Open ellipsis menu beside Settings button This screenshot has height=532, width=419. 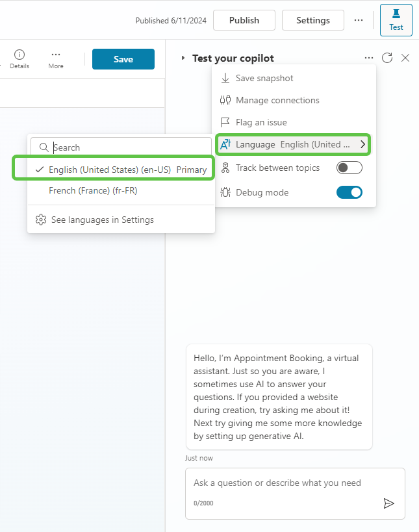[x=359, y=20]
